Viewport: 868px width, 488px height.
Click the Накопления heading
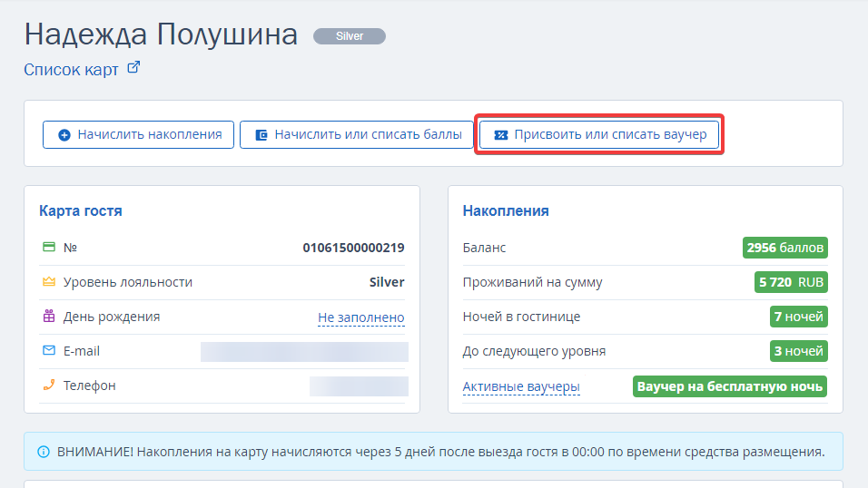pos(506,210)
